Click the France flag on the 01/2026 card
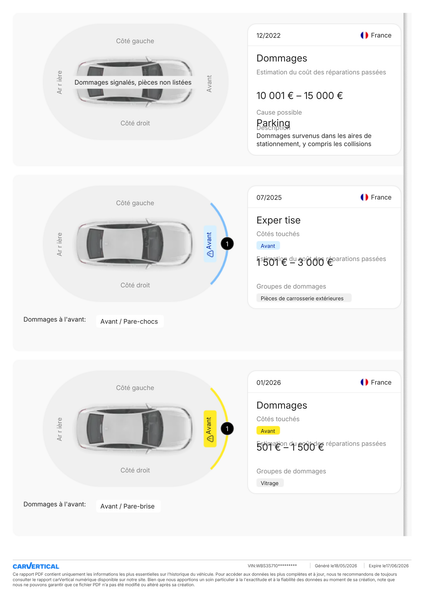This screenshot has height=600, width=424. point(364,382)
